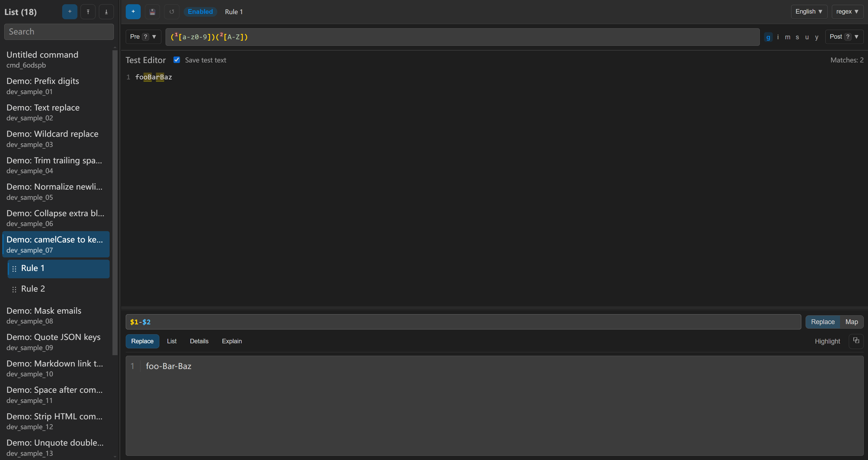The image size is (868, 460).
Task: Click the Post help question mark
Action: pyautogui.click(x=848, y=37)
